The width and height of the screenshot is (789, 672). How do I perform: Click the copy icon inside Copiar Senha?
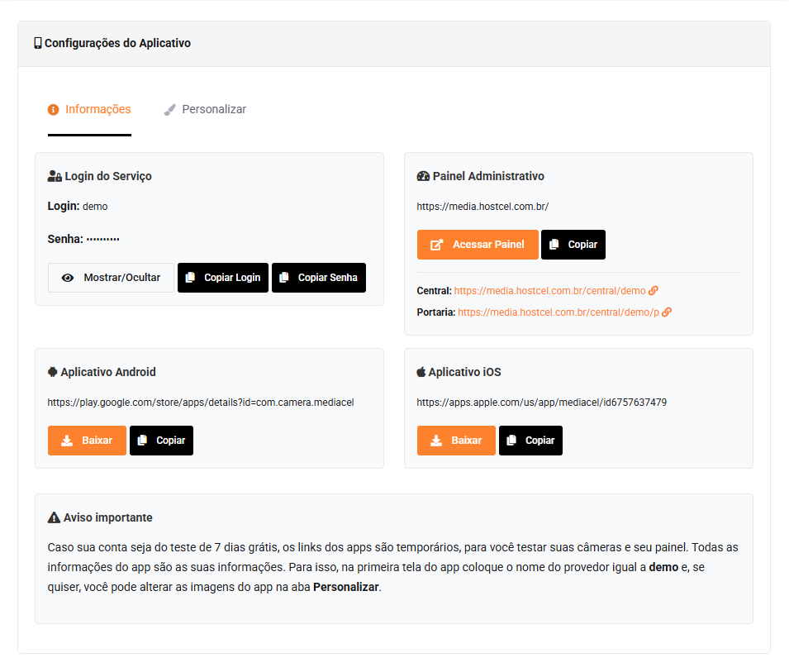284,278
